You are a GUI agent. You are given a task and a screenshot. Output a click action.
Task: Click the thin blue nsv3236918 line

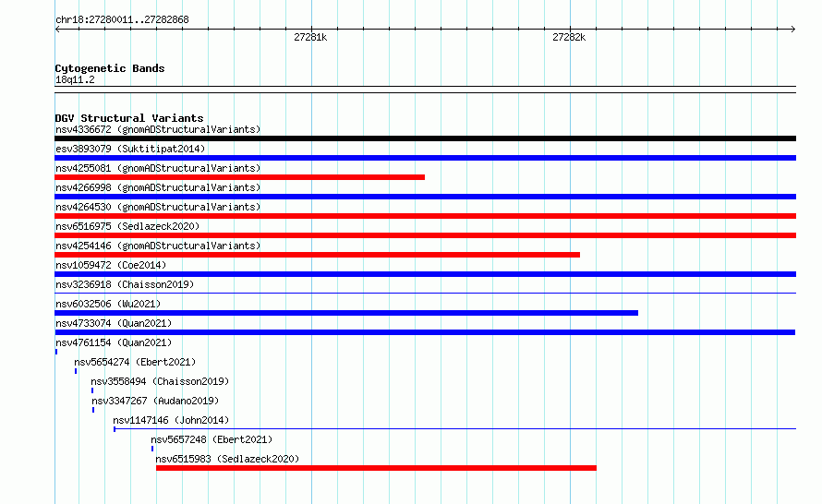pyautogui.click(x=425, y=293)
